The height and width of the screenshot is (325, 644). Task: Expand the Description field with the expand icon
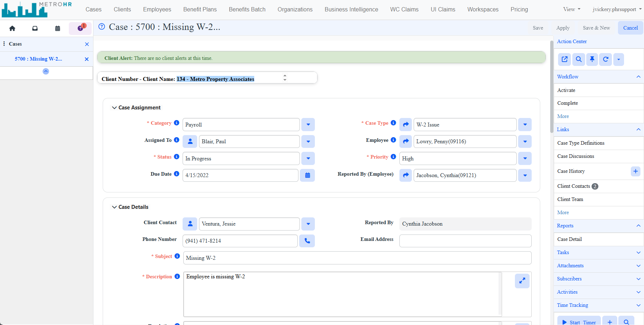522,281
